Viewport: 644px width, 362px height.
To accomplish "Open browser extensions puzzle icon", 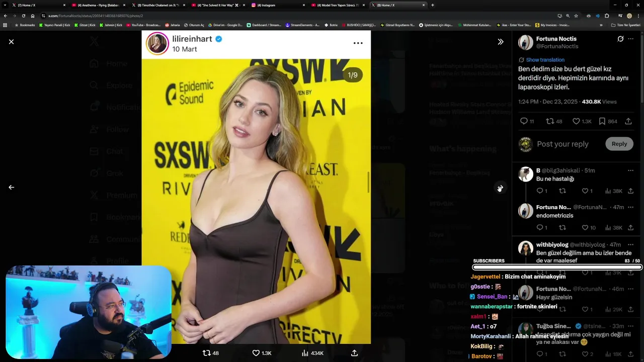I will coord(607,16).
